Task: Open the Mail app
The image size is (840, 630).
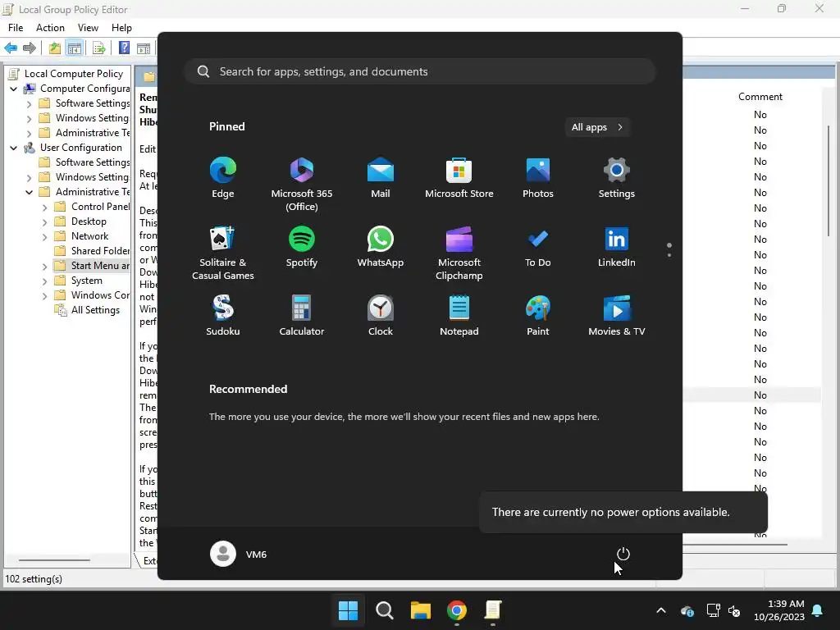Action: (381, 178)
